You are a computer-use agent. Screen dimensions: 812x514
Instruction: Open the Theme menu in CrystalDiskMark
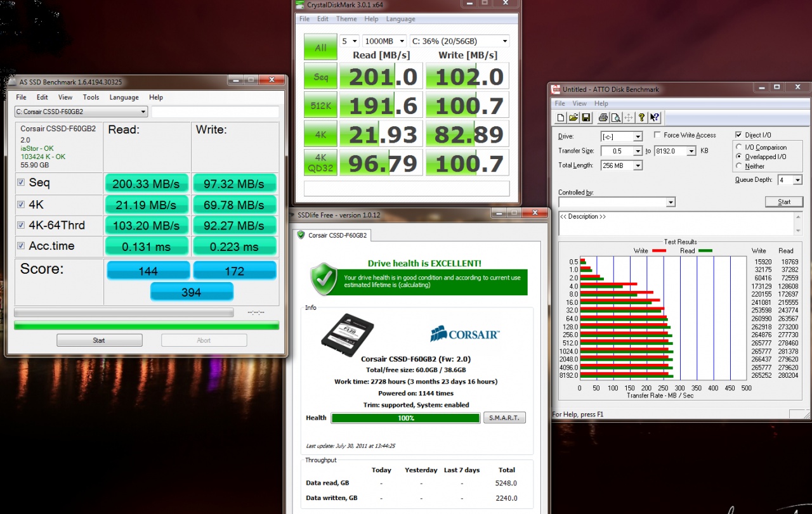(x=346, y=19)
